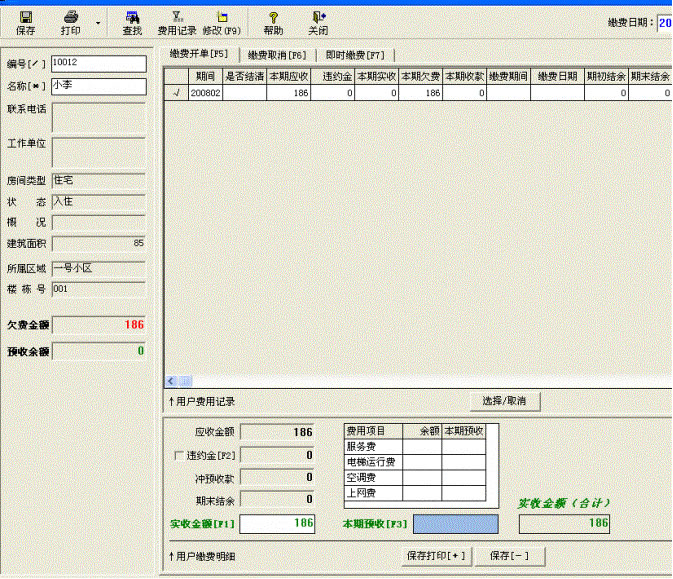
Task: Click the 保存[-] button
Action: (510, 556)
